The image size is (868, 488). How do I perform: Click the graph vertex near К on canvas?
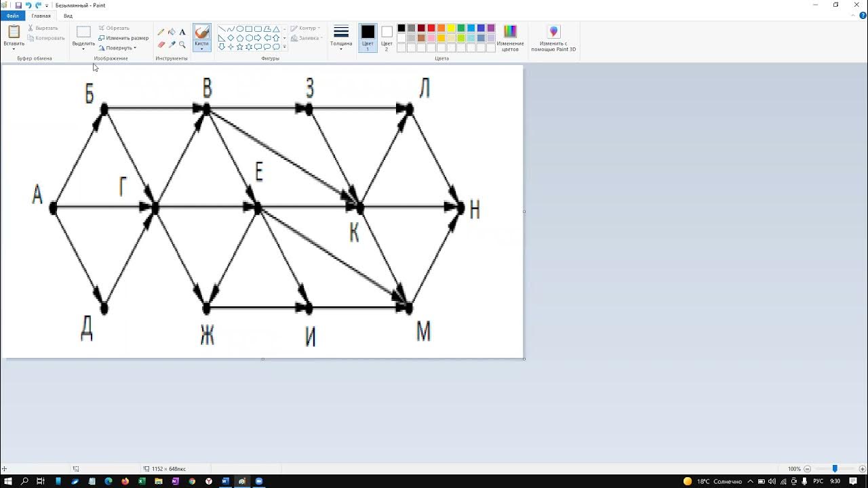click(x=359, y=207)
